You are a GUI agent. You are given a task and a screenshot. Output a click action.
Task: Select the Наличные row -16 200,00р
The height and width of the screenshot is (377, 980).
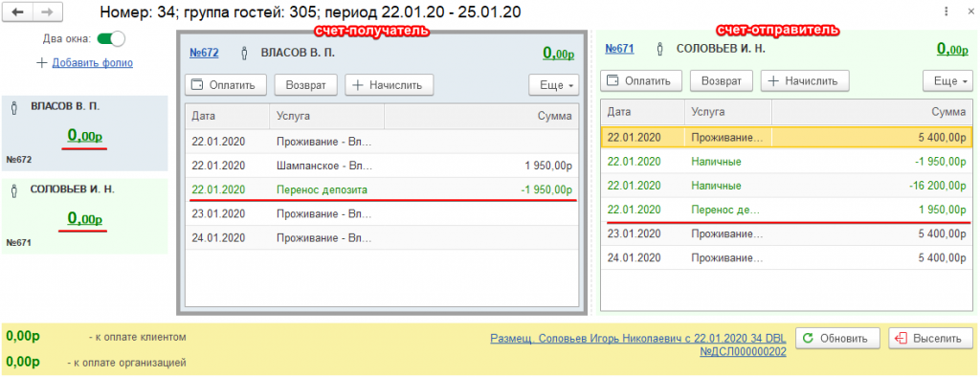coord(787,186)
